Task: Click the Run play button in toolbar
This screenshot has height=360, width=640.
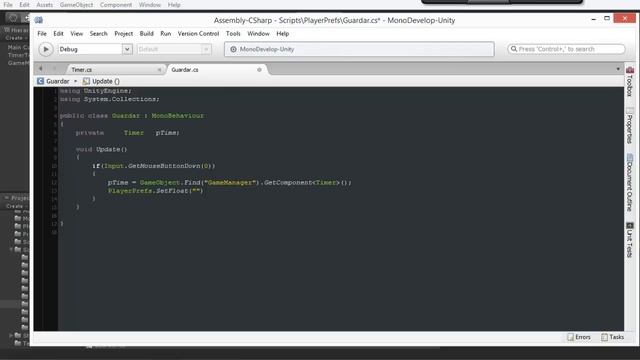Action: (x=46, y=49)
